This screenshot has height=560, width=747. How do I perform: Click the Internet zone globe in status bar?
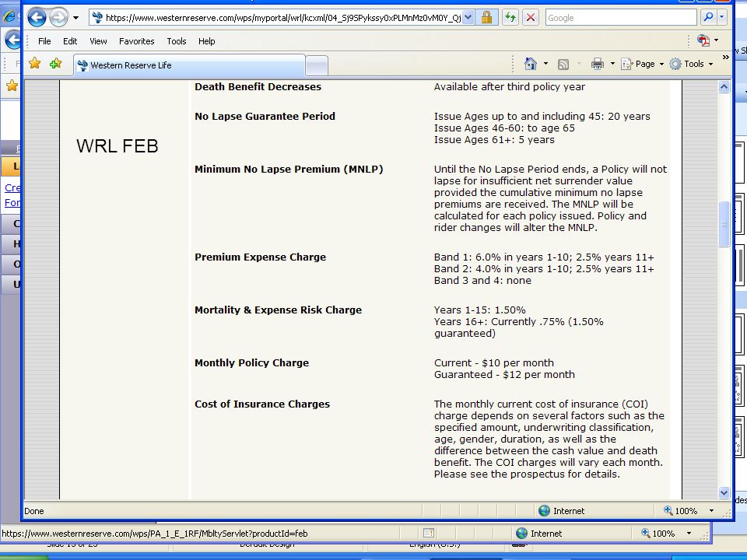[544, 510]
